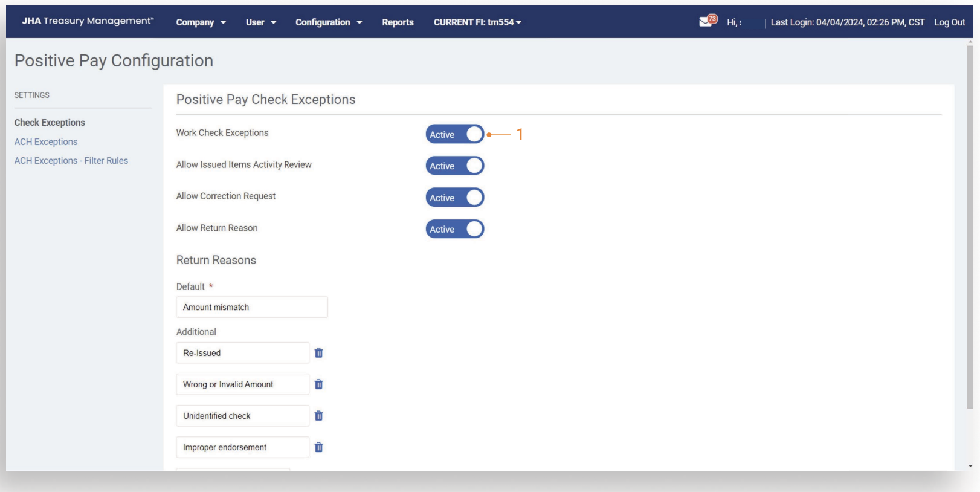Image resolution: width=980 pixels, height=492 pixels.
Task: Delete the Re-Issued return reason
Action: pyautogui.click(x=319, y=353)
